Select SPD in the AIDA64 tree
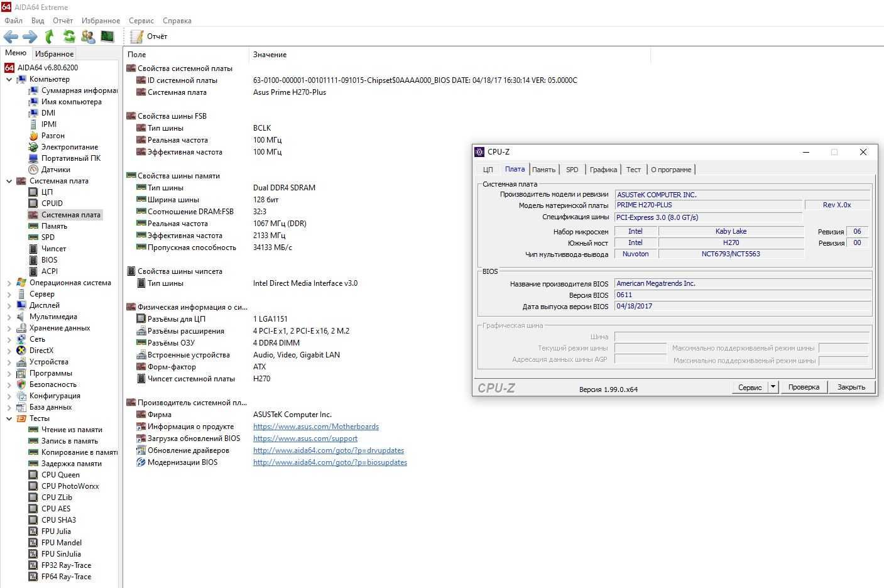The image size is (884, 588). click(x=48, y=237)
